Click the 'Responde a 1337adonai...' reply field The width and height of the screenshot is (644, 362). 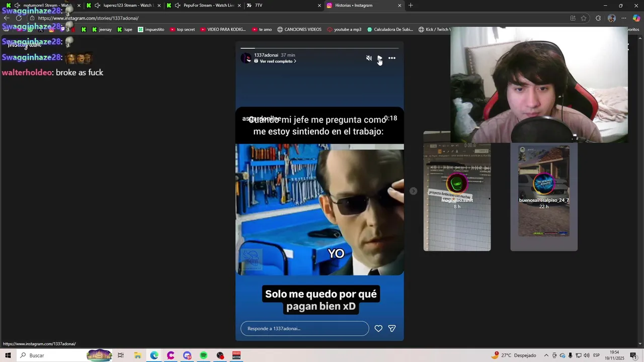point(304,328)
